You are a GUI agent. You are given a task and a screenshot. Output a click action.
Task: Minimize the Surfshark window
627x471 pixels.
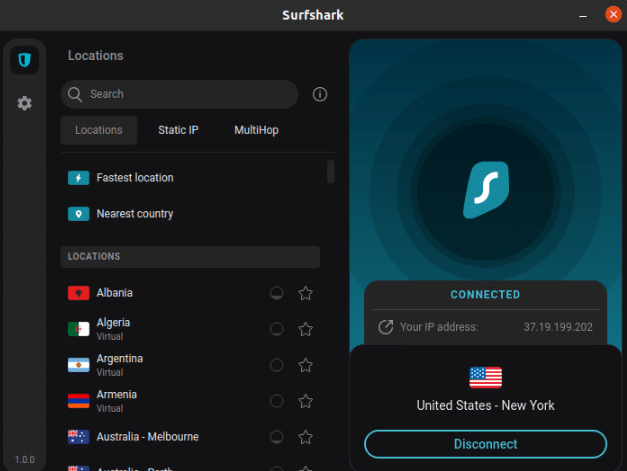pos(583,16)
